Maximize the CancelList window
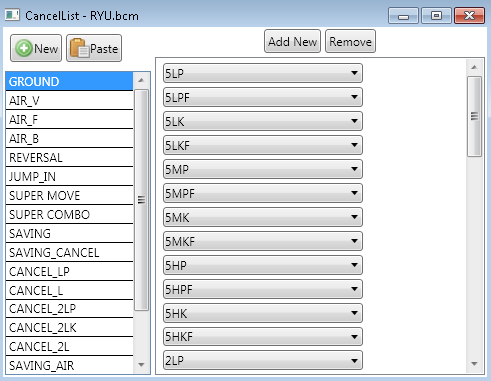This screenshot has height=381, width=491. [436, 16]
